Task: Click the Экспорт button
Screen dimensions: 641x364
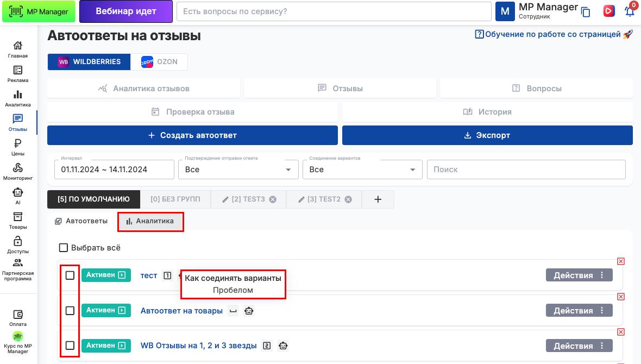Action: [x=487, y=135]
